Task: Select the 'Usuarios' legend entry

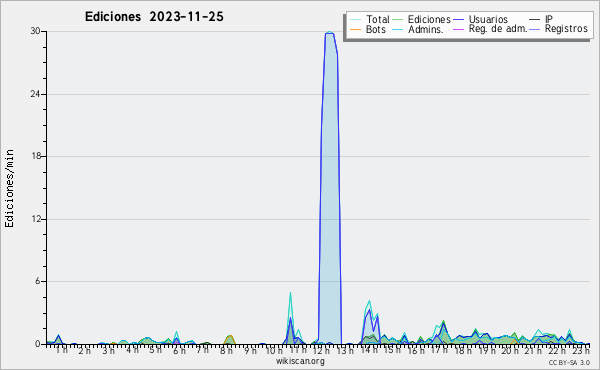Action: click(x=480, y=19)
